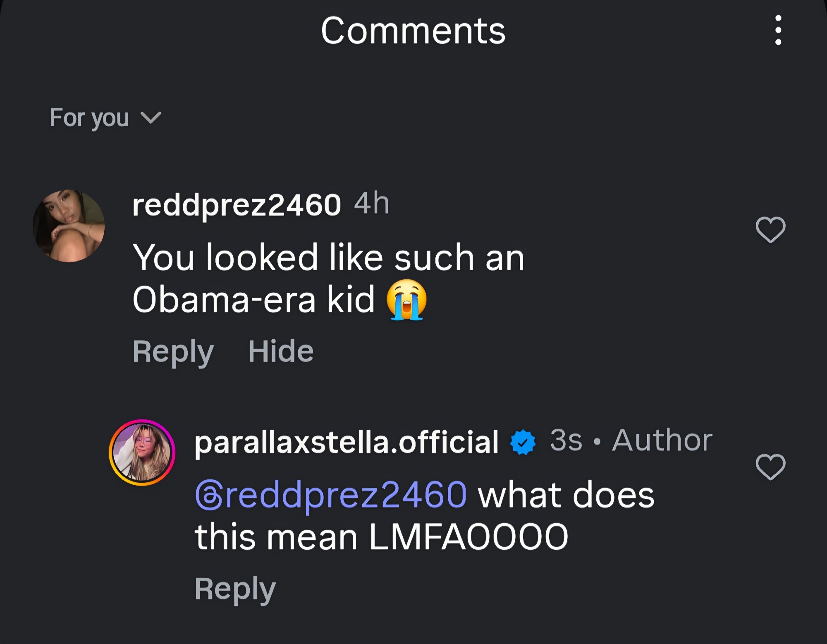Expand the For you sorting chevron
The width and height of the screenshot is (827, 644).
151,118
